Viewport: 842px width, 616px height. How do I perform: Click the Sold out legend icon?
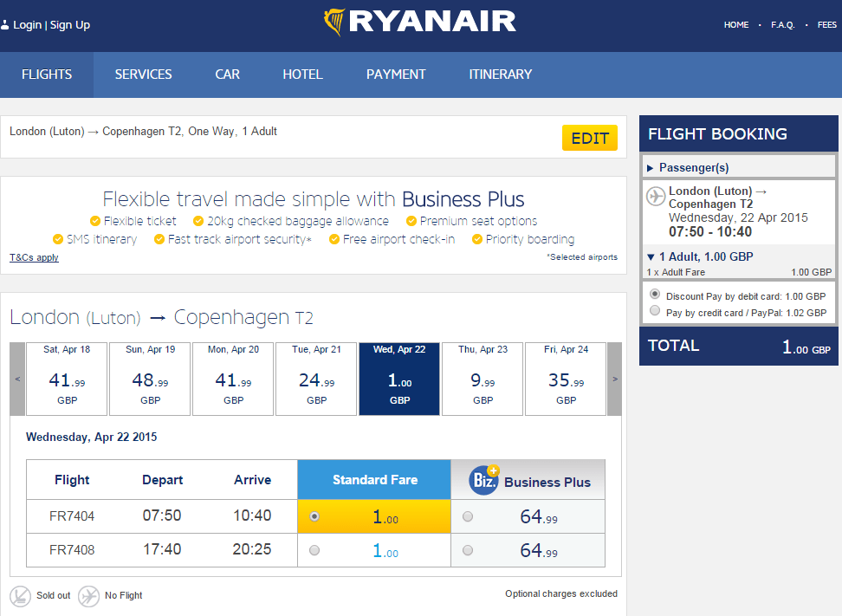pos(21,596)
